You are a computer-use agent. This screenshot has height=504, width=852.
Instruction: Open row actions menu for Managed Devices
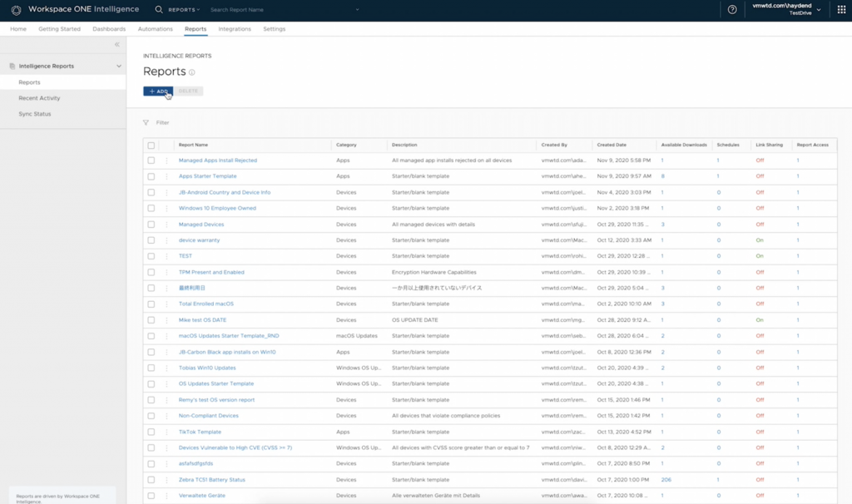point(166,225)
